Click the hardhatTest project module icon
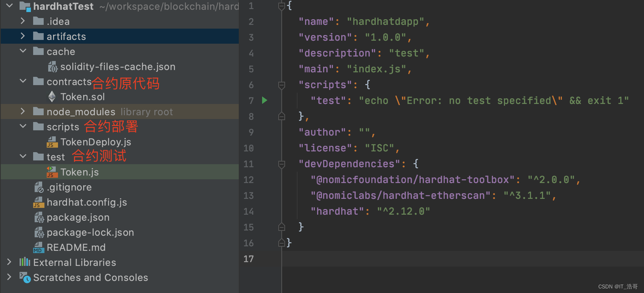 [25, 6]
